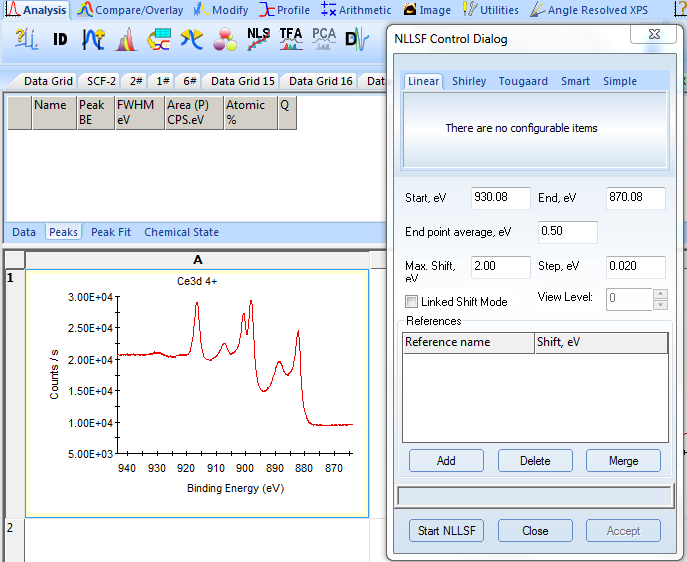Click the tri-color circles toolbar icon
This screenshot has width=687, height=562.
click(225, 40)
